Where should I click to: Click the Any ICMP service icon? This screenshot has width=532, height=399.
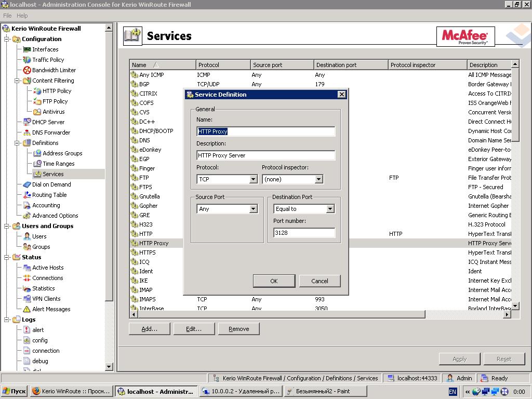[135, 75]
